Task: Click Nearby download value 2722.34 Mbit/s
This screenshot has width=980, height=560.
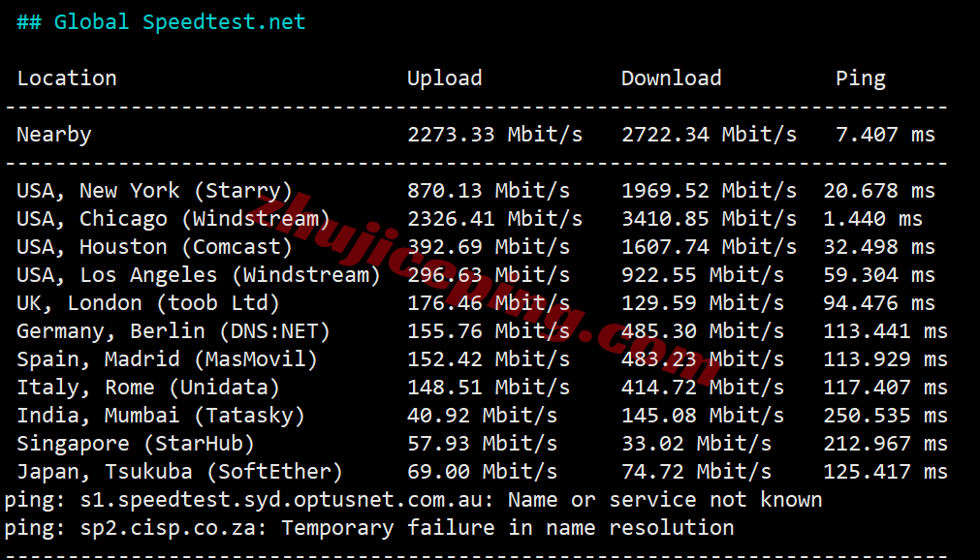Action: coord(710,135)
